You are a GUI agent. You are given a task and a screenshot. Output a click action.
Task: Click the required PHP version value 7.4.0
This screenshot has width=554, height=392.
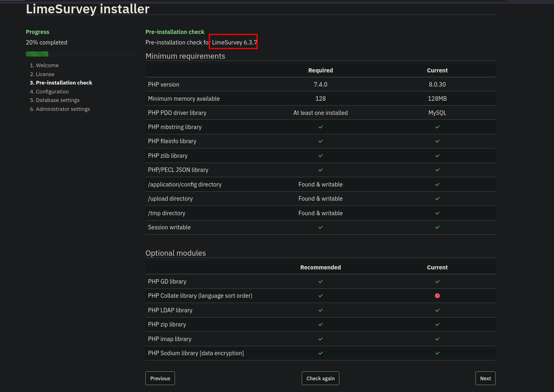(320, 85)
